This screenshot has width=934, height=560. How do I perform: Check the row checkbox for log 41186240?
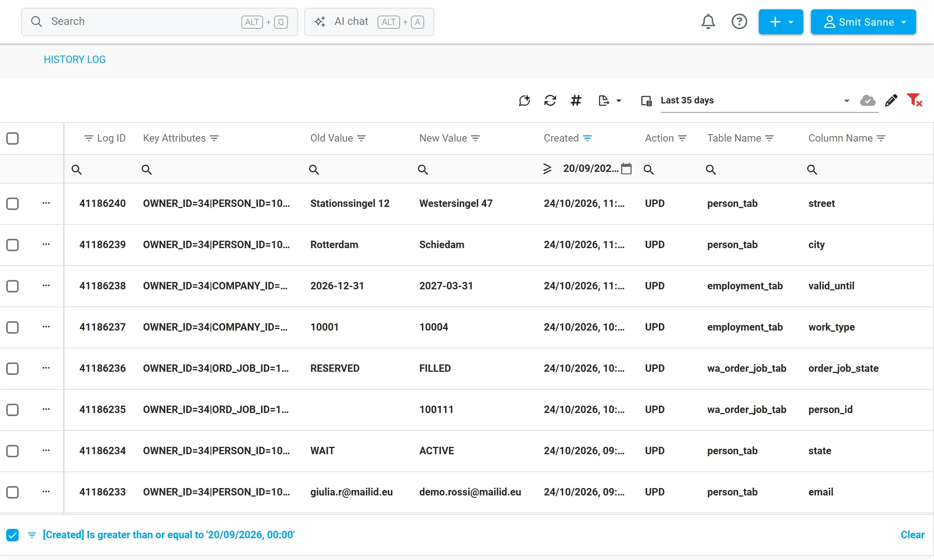point(12,203)
